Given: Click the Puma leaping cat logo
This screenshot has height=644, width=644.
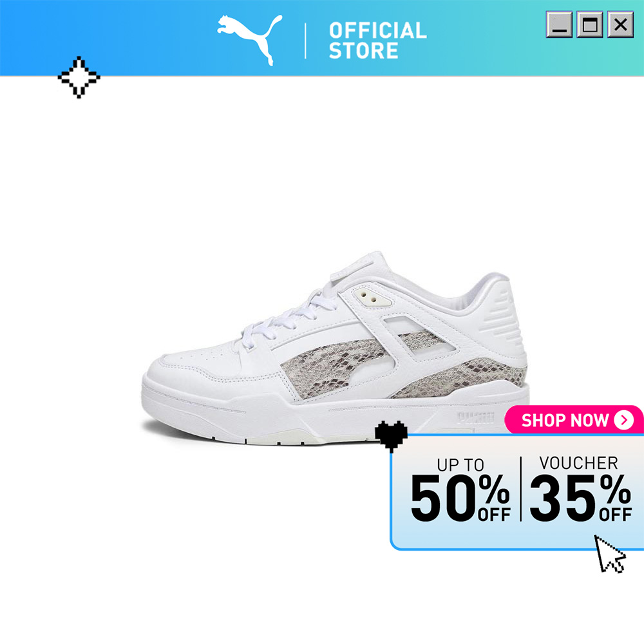Looking at the screenshot, I should pos(250,40).
